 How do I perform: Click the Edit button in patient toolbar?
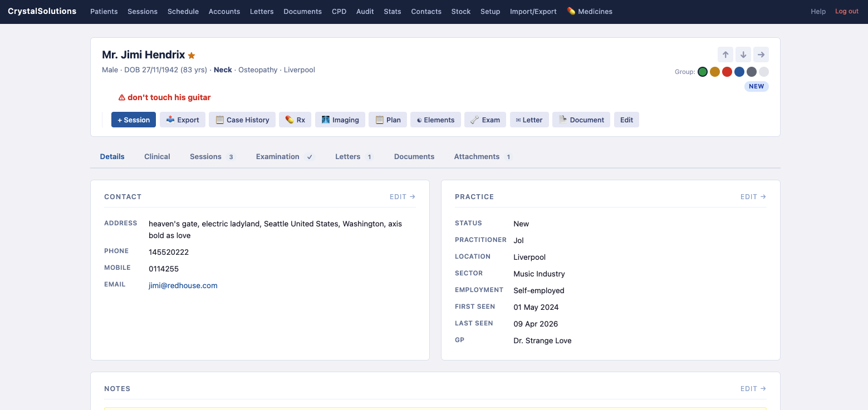[x=626, y=120]
